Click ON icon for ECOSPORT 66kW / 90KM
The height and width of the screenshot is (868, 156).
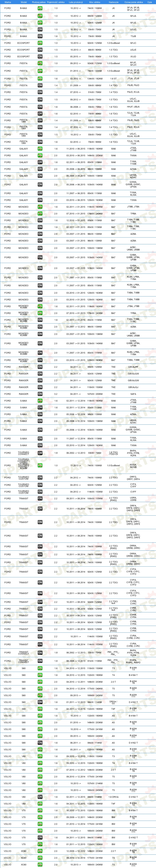40,50
